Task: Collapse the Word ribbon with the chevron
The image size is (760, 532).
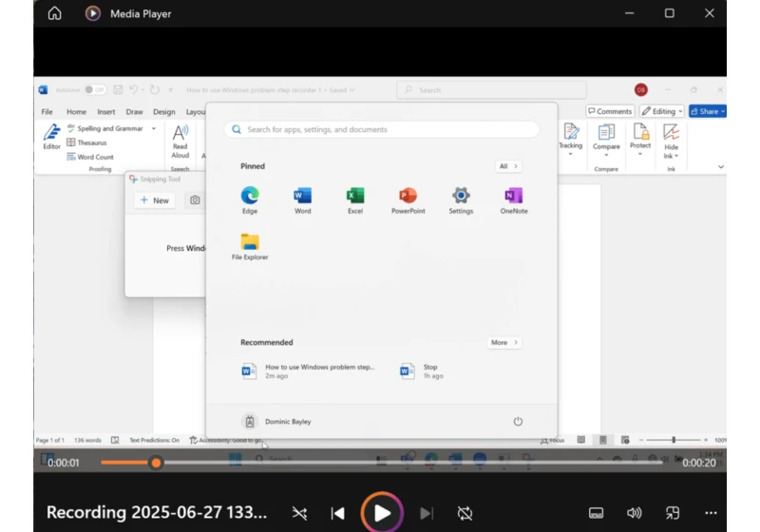Action: click(x=721, y=166)
